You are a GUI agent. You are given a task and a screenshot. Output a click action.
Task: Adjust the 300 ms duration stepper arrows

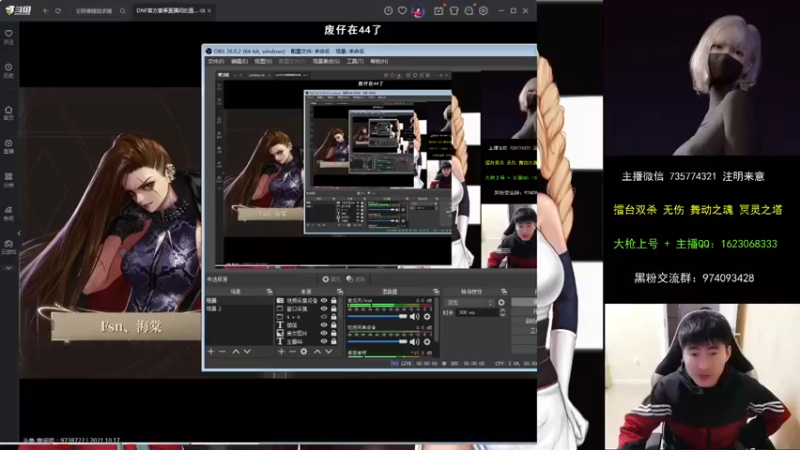click(x=503, y=312)
